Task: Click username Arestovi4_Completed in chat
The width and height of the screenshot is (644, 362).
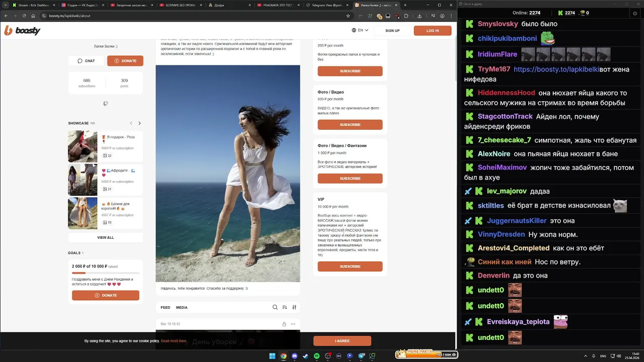Action: pyautogui.click(x=513, y=248)
